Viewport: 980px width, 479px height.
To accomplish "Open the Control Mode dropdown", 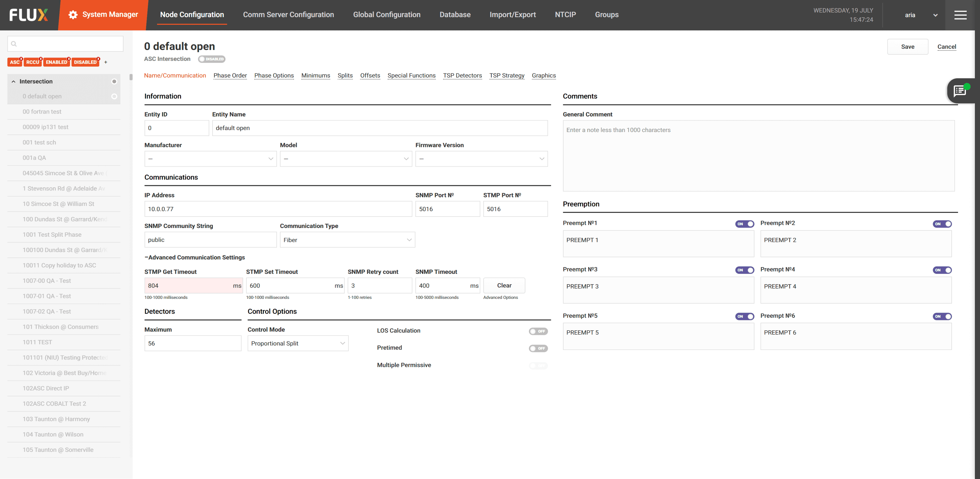I will click(x=297, y=343).
